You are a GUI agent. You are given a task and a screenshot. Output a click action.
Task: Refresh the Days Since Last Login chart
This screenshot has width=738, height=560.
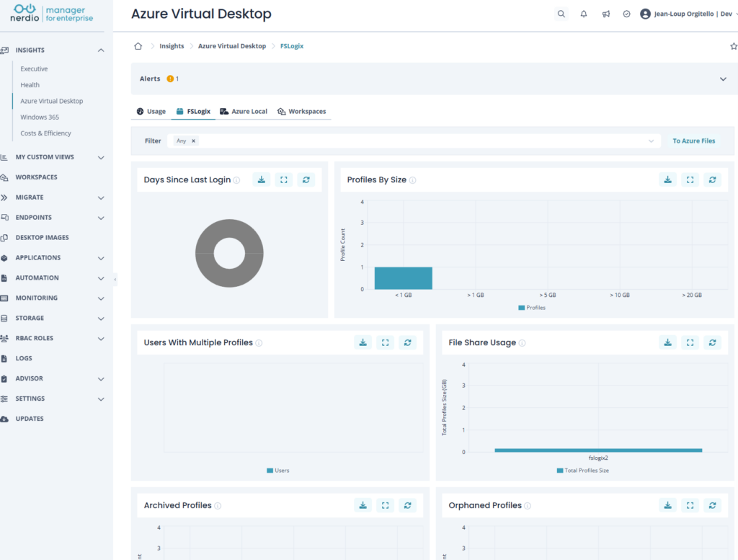tap(306, 179)
